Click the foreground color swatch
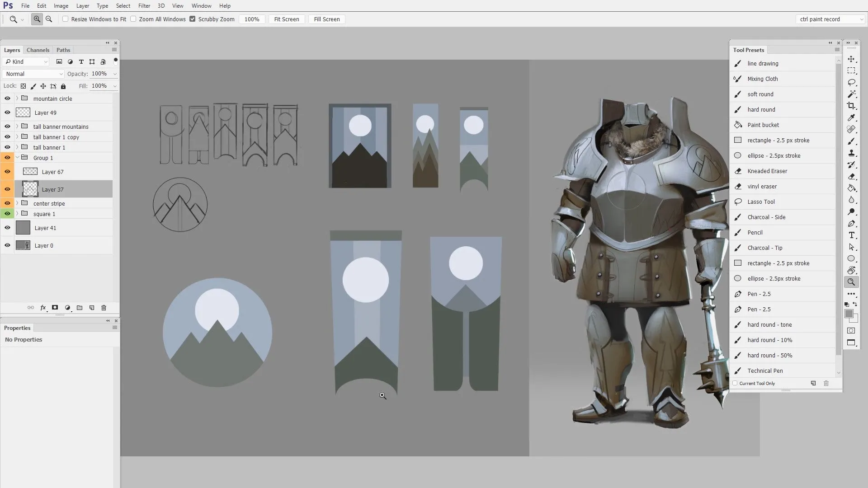The height and width of the screenshot is (488, 868). [849, 314]
